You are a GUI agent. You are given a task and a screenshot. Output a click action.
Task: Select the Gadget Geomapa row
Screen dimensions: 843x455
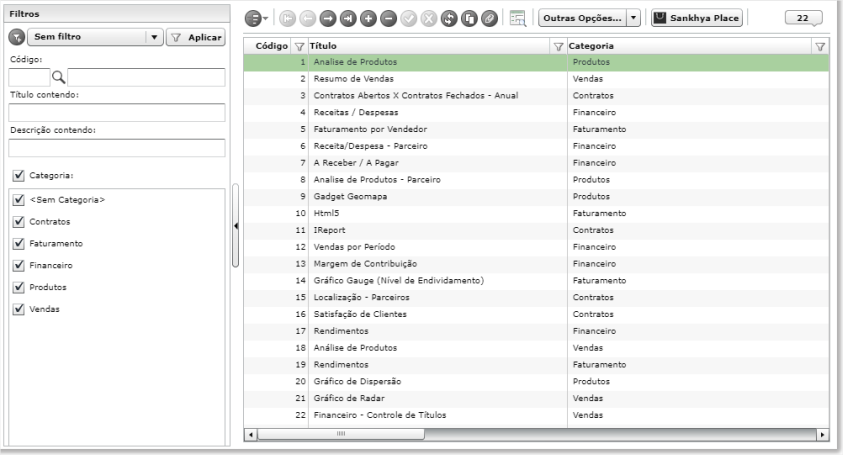[536, 197]
